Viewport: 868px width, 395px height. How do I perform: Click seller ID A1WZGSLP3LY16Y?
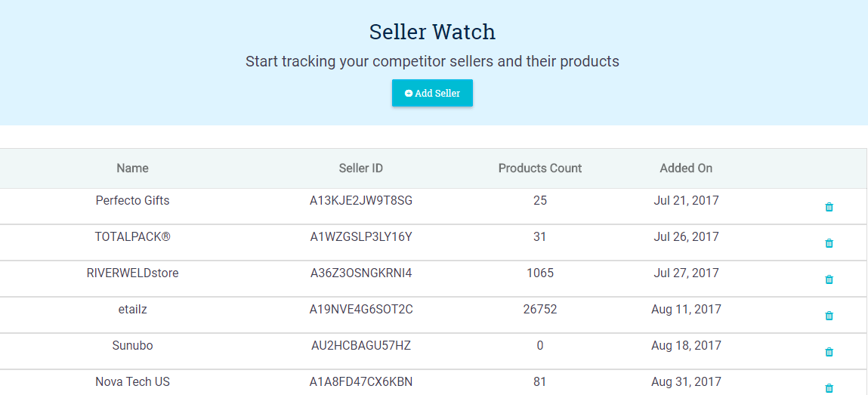click(x=361, y=237)
